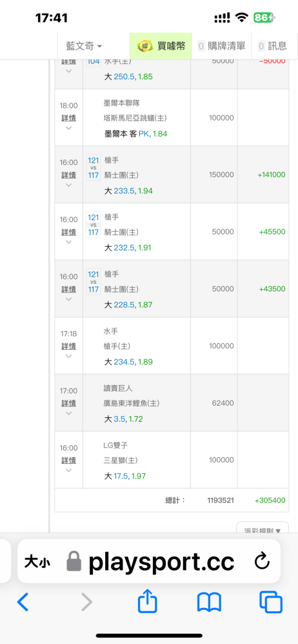The height and width of the screenshot is (644, 298).
Task: Reload the page with refresh icon
Action: (x=262, y=561)
